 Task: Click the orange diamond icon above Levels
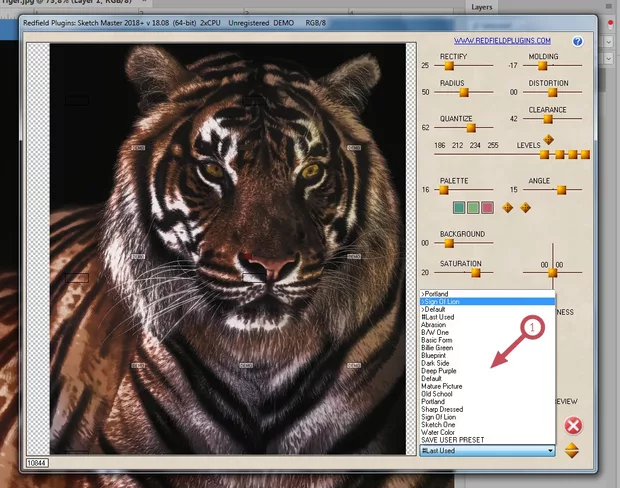click(548, 139)
